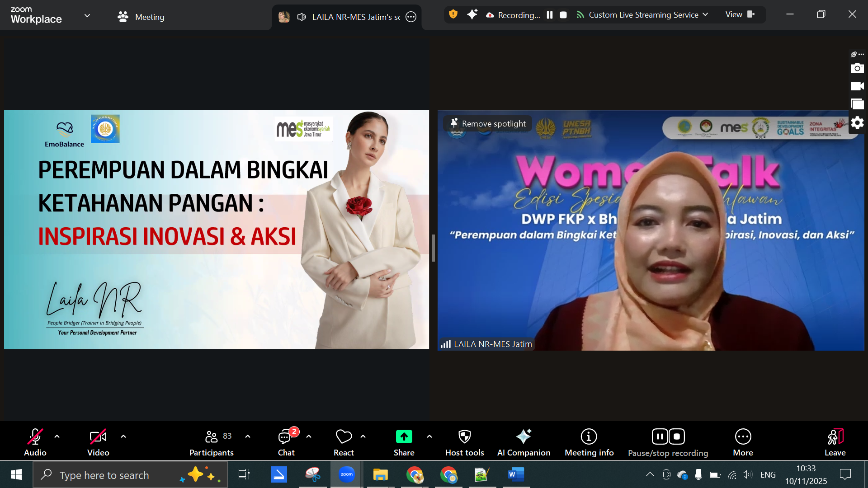Click the green Share screen button

pos(404,437)
